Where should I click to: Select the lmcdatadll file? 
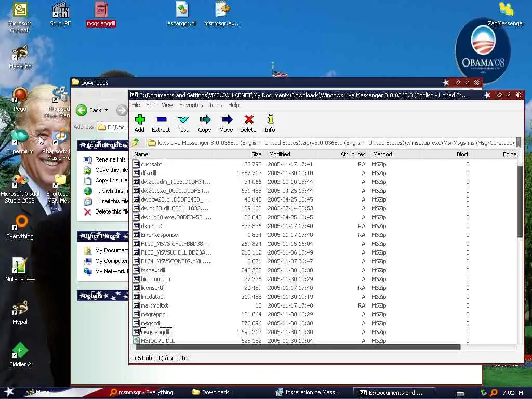click(153, 297)
